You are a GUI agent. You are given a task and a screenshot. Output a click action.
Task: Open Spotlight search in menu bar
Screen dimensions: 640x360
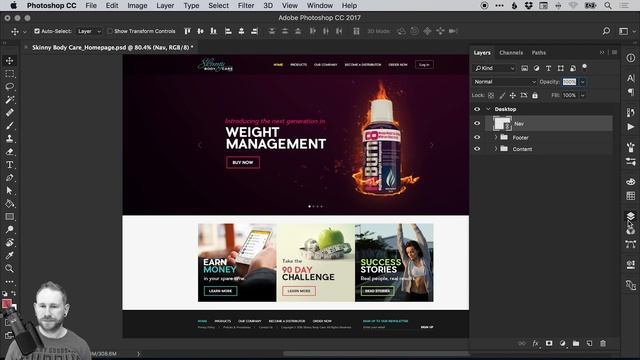[x=608, y=6]
